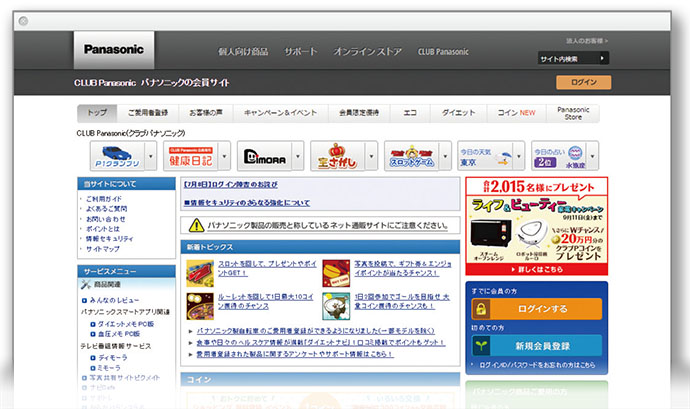Screen dimensions: 690x409
Task: Open the 血圧メモ PC版 link
Action: [119, 334]
